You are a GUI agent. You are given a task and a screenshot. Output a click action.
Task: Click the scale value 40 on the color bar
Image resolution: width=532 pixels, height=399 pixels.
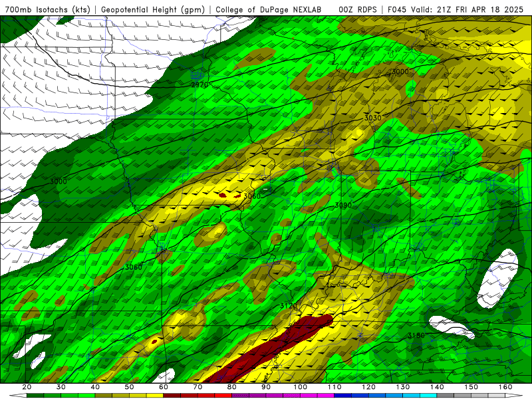(95, 387)
